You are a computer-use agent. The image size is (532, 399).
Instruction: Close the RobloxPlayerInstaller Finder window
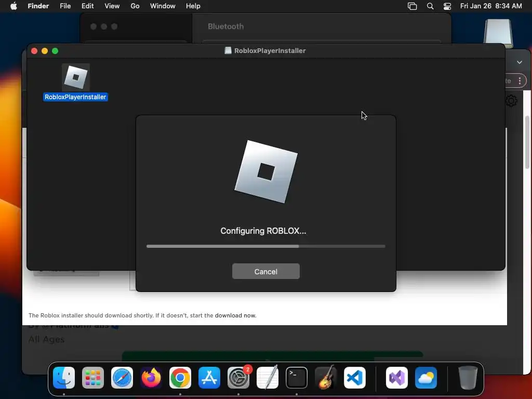[x=34, y=51]
